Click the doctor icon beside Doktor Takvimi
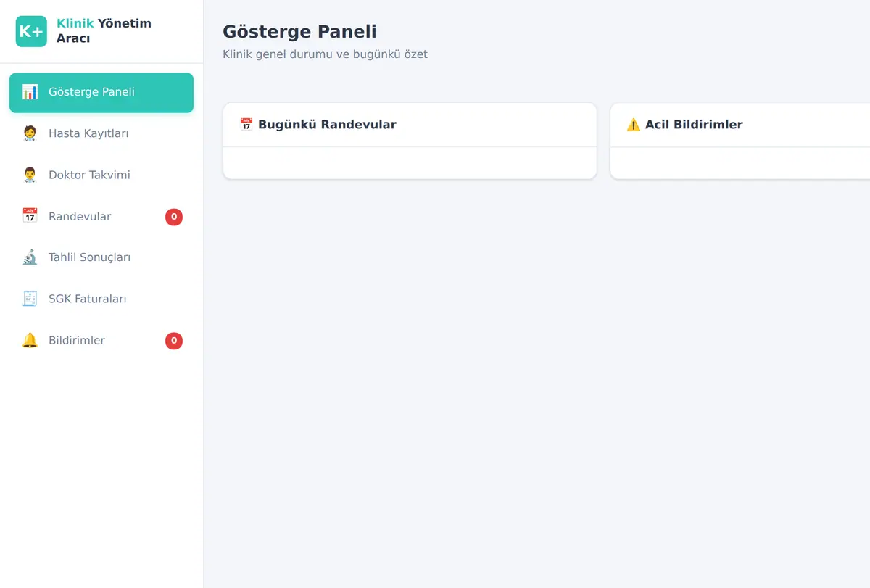This screenshot has width=870, height=588. coord(30,175)
